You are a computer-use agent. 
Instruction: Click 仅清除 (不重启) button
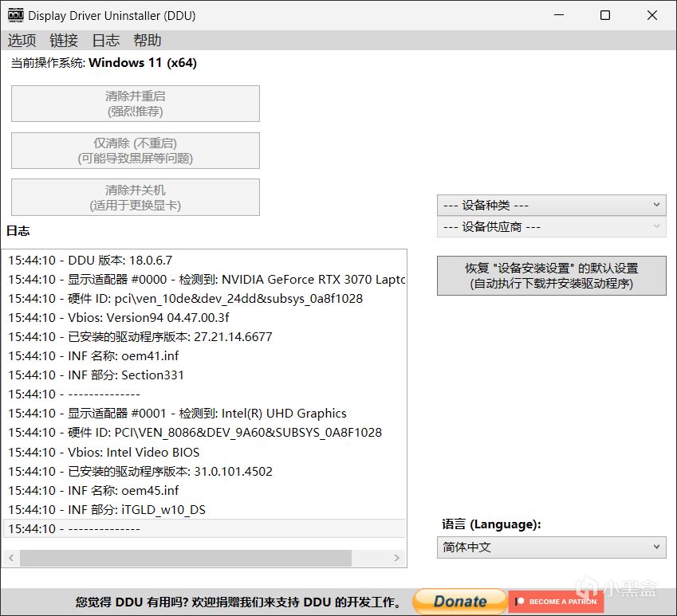point(135,151)
